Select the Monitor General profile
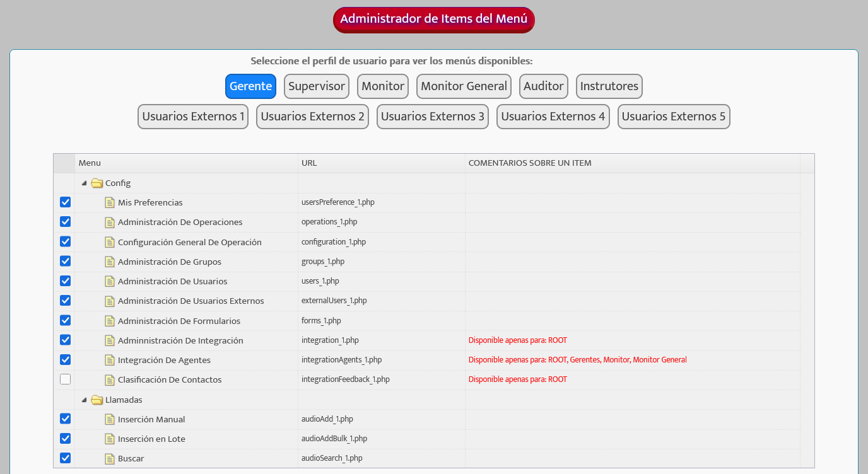The width and height of the screenshot is (868, 474). (x=464, y=86)
